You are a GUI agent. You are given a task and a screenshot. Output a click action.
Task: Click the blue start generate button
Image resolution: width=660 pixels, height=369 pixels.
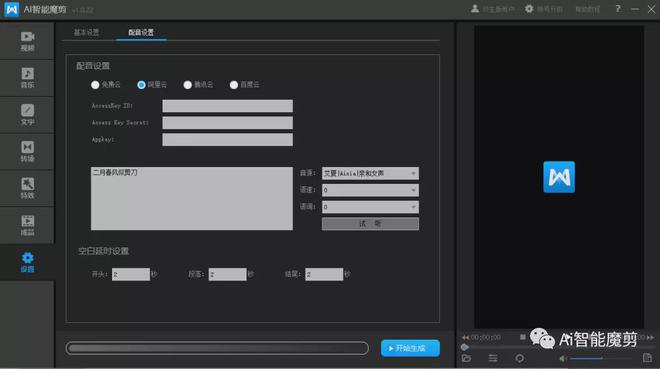tap(410, 348)
